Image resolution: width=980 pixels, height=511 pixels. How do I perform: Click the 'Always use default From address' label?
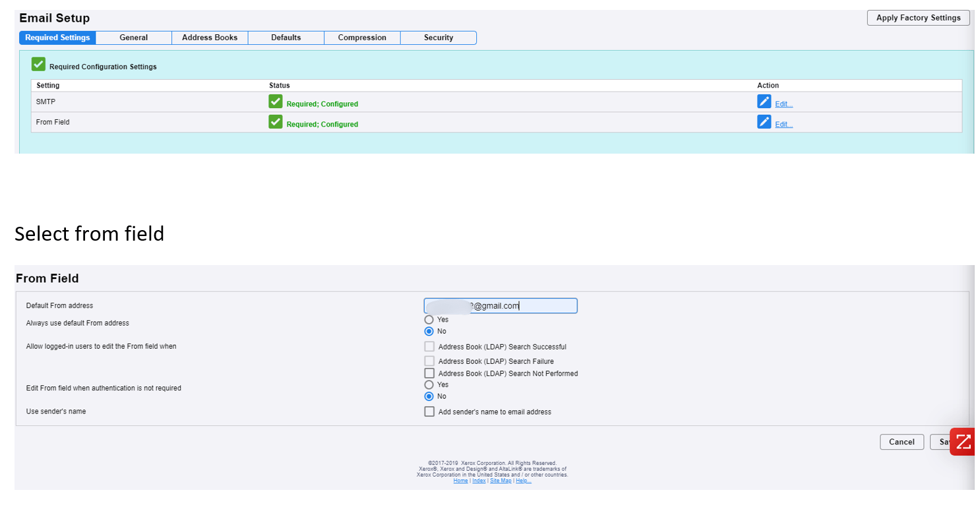click(x=78, y=323)
